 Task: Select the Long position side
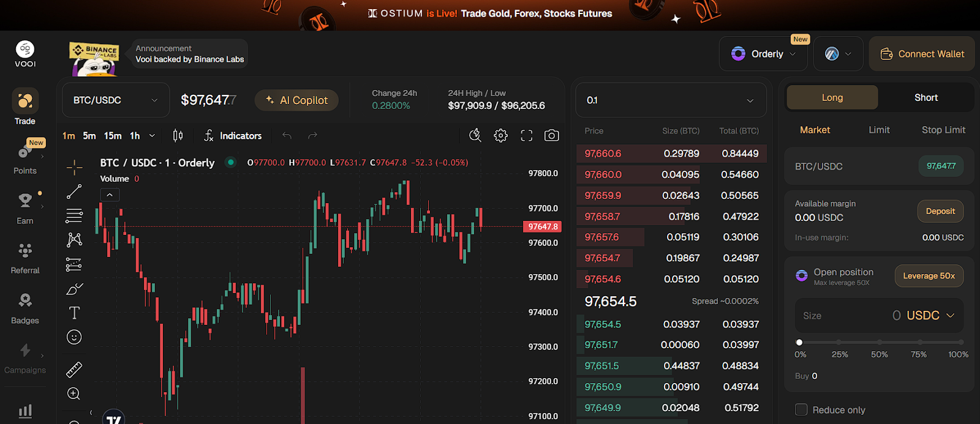pyautogui.click(x=832, y=97)
